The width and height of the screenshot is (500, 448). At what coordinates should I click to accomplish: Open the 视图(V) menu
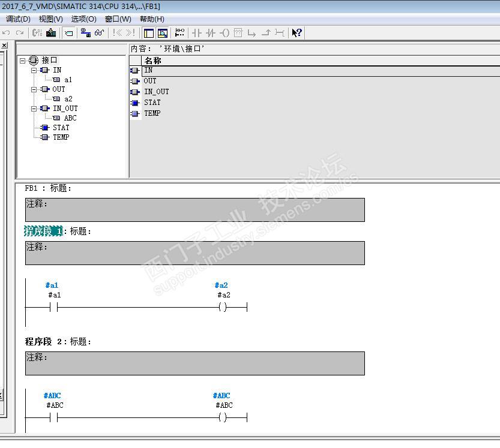(x=50, y=19)
